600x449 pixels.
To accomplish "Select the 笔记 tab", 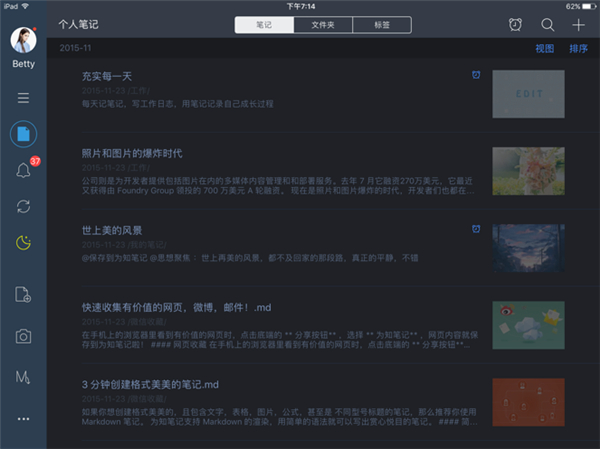I will pyautogui.click(x=264, y=24).
